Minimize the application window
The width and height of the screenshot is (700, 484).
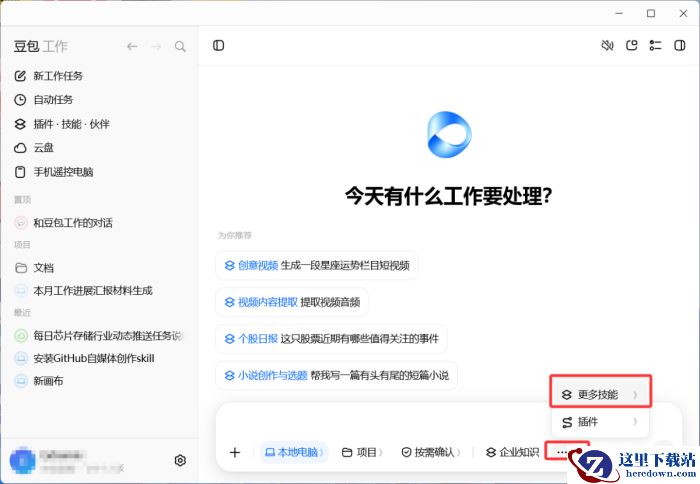tap(619, 13)
